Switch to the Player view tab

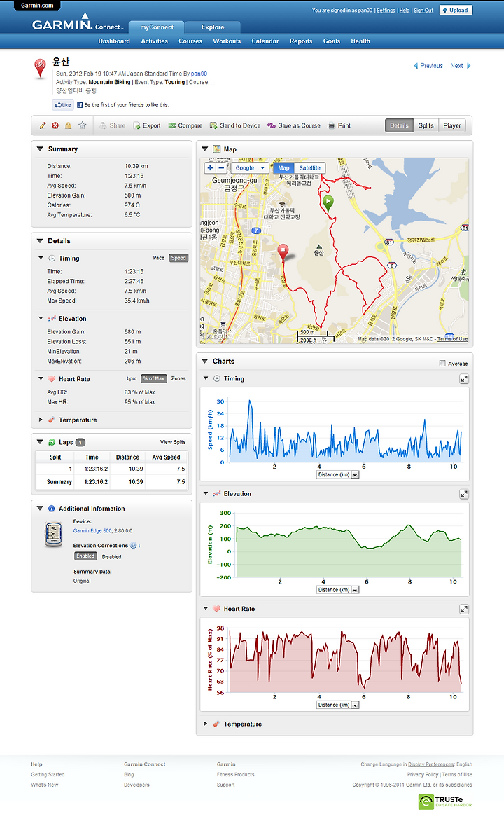pyautogui.click(x=452, y=125)
